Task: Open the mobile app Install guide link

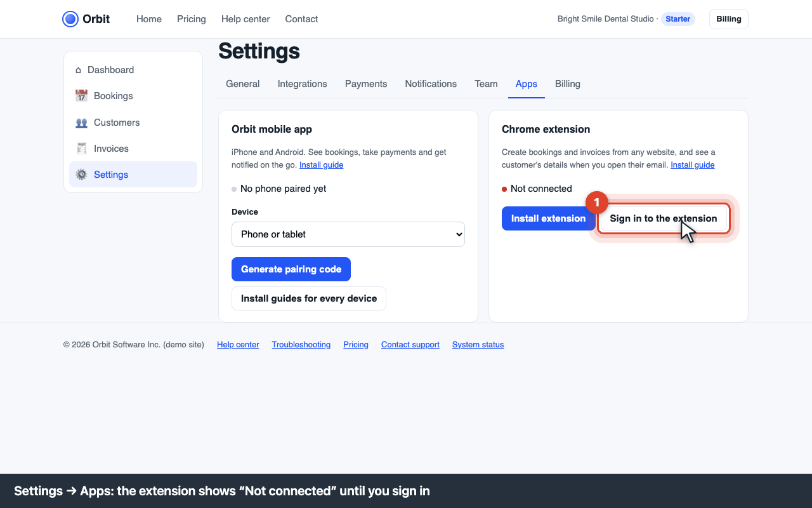Action: tap(322, 165)
